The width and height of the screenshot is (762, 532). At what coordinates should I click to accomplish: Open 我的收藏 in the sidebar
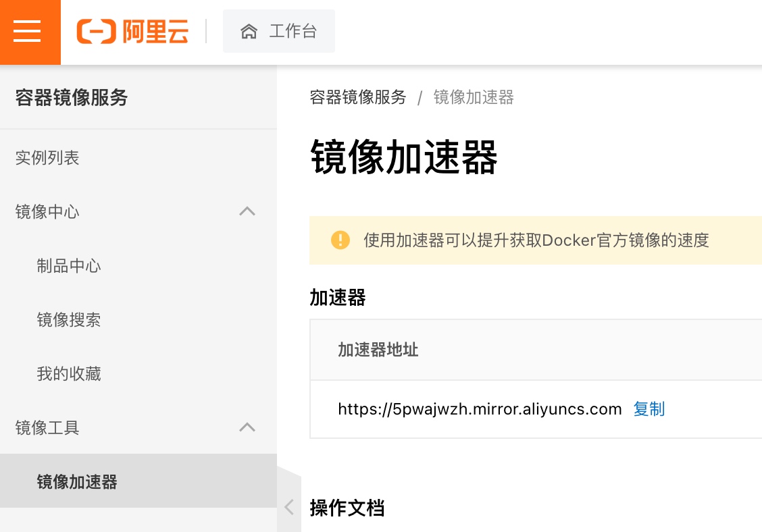click(69, 373)
